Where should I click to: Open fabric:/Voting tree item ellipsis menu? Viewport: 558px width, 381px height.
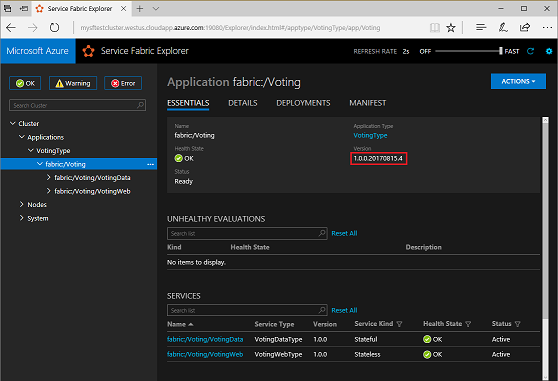click(x=151, y=164)
